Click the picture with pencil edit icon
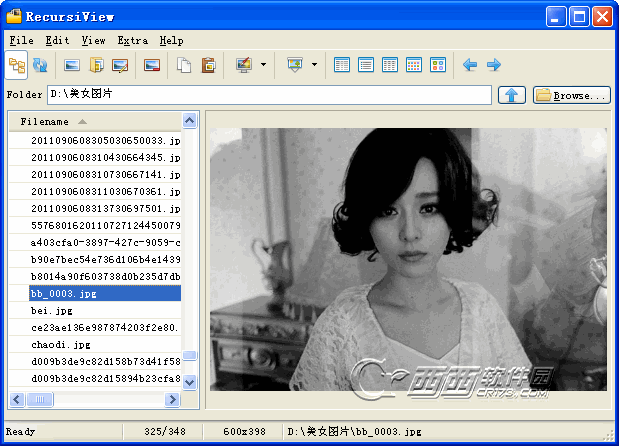619x446 pixels. 120,65
